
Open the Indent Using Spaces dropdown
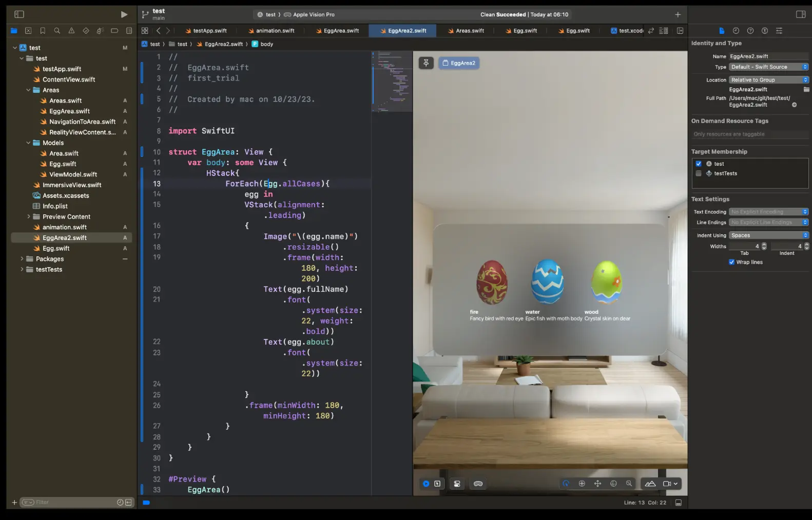pyautogui.click(x=768, y=235)
